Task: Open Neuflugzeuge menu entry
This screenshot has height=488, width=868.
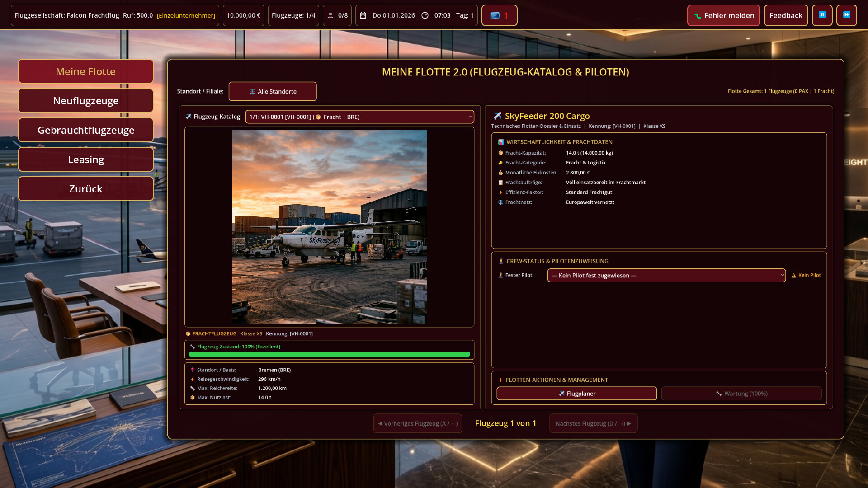Action: click(x=86, y=101)
